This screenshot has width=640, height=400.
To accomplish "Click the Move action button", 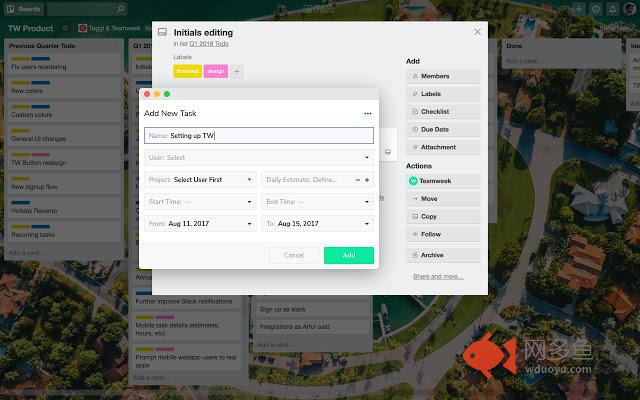I will (x=443, y=199).
